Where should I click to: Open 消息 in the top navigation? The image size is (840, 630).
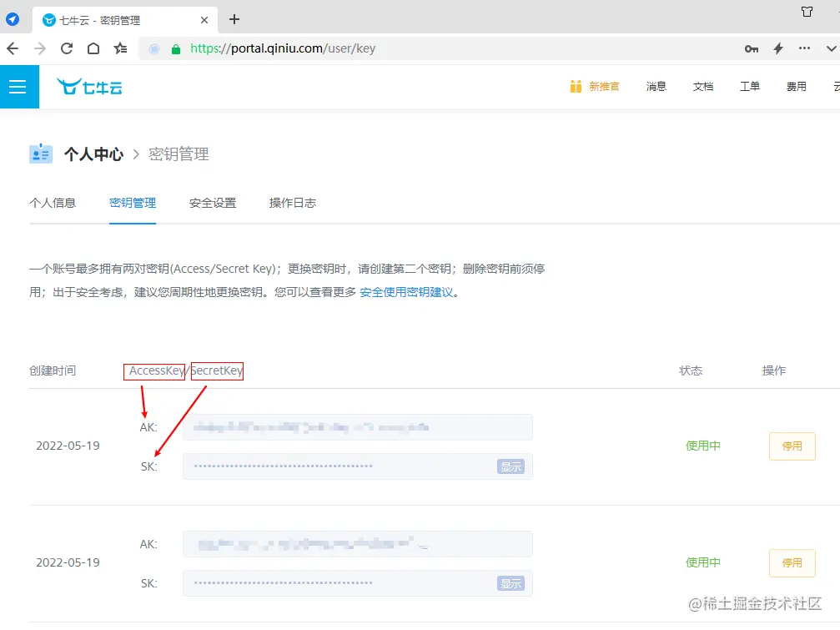(x=656, y=87)
